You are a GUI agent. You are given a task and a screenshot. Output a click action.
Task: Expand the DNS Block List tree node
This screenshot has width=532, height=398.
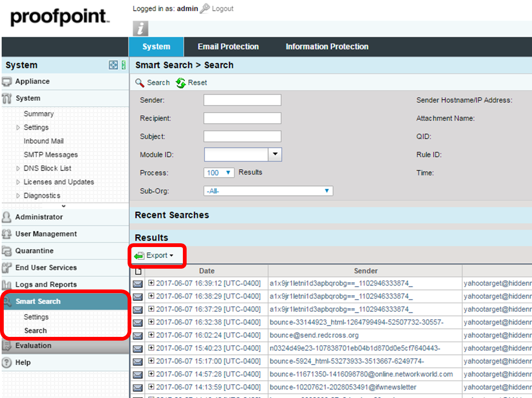click(x=18, y=168)
